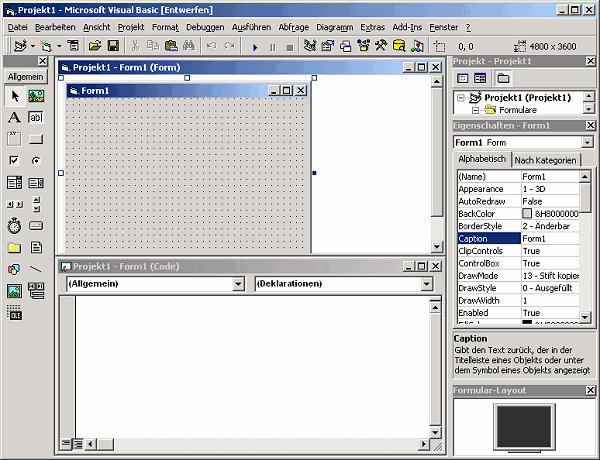
Task: Close the Formular-Layout panel
Action: point(590,390)
